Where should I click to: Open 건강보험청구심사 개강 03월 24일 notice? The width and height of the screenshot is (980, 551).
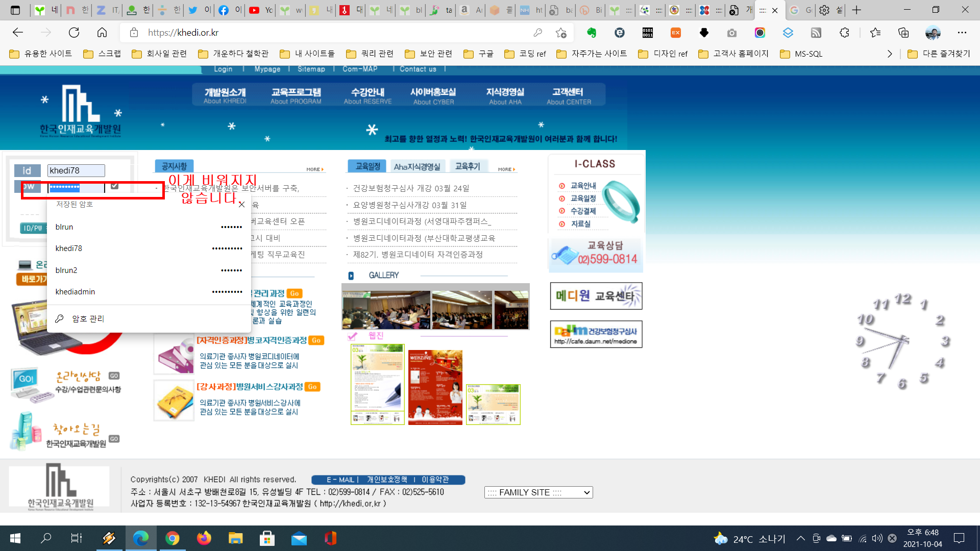[411, 188]
